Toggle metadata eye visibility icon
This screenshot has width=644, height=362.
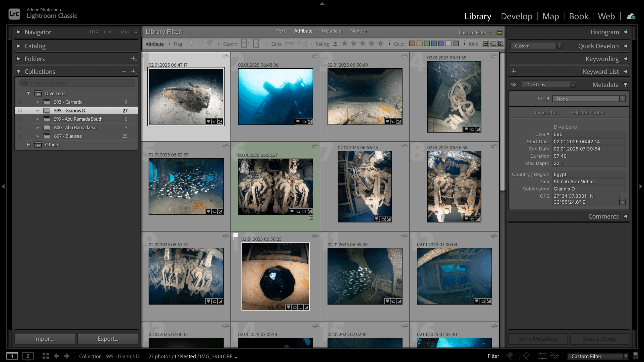[514, 85]
